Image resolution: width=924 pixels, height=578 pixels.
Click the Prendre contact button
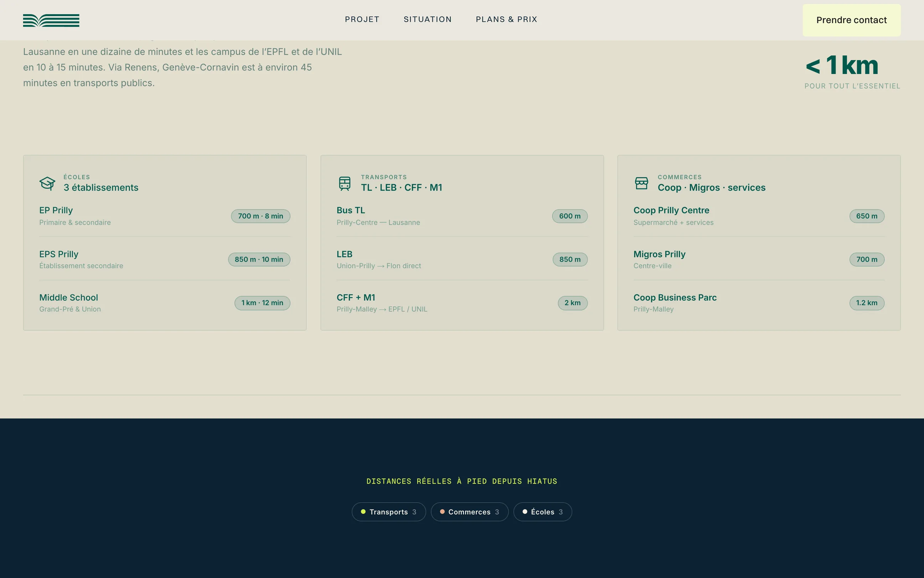[x=852, y=20]
